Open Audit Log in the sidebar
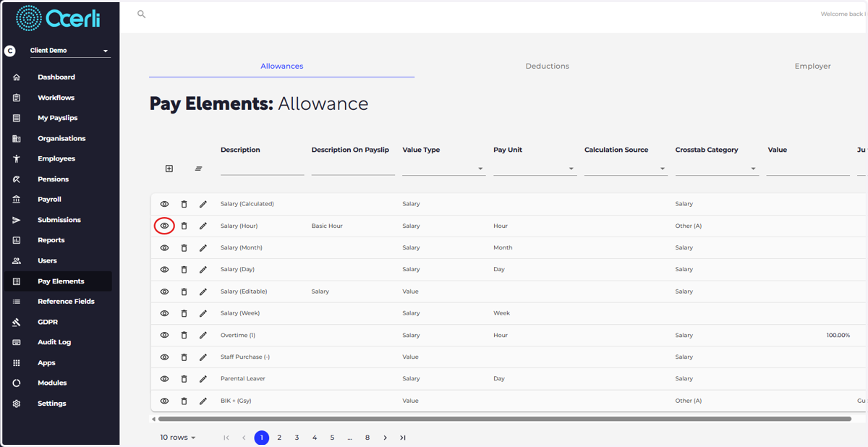This screenshot has width=868, height=447. [x=54, y=342]
